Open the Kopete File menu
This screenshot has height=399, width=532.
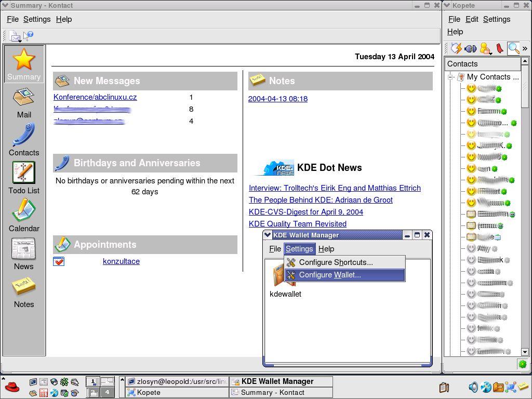(x=454, y=19)
